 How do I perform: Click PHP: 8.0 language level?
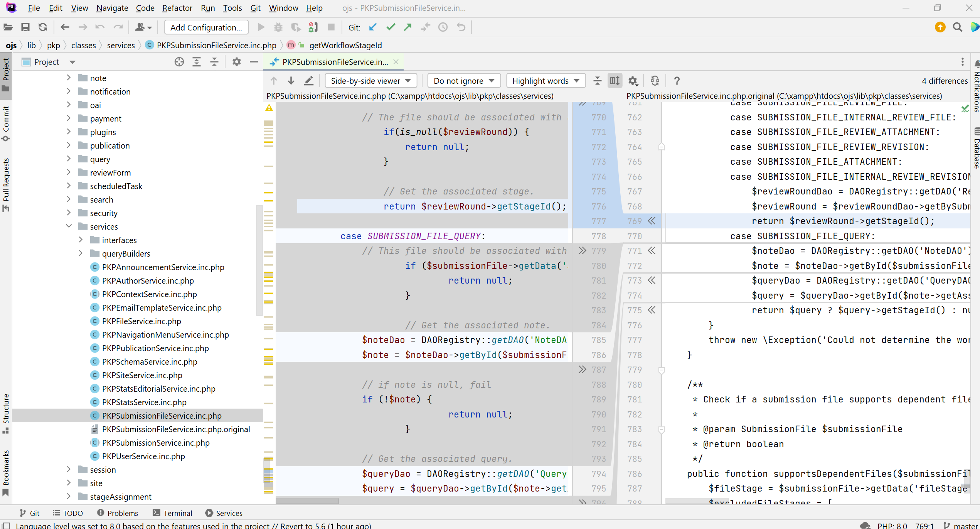(892, 526)
